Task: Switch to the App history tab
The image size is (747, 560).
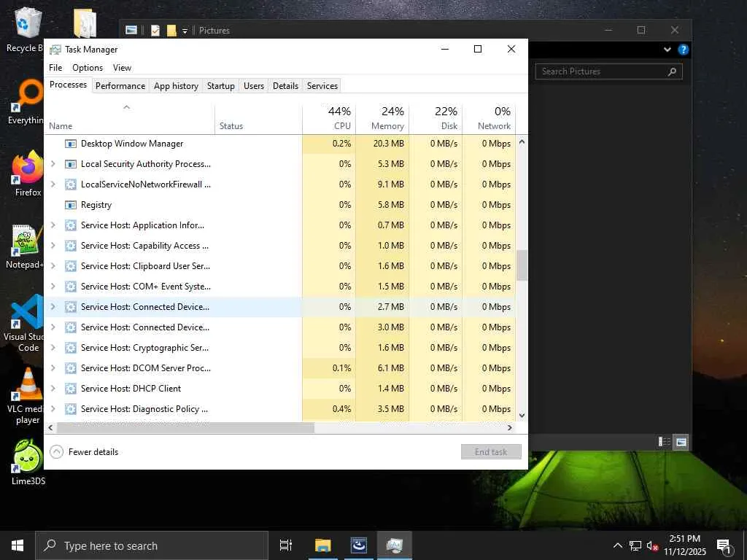Action: point(176,86)
